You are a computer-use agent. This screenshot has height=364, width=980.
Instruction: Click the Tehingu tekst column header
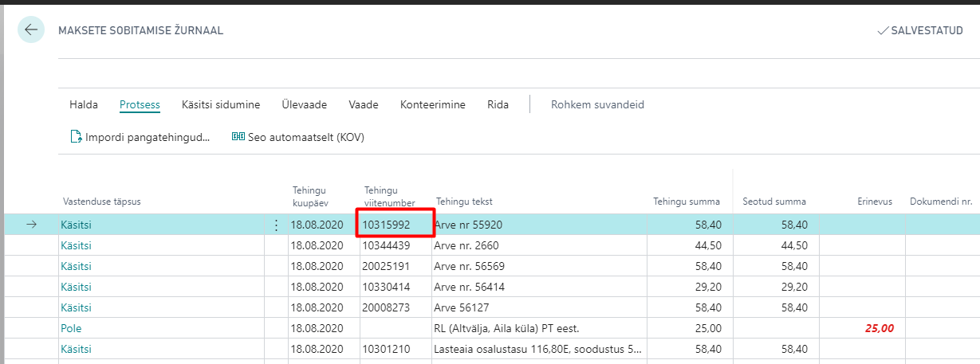coord(464,202)
